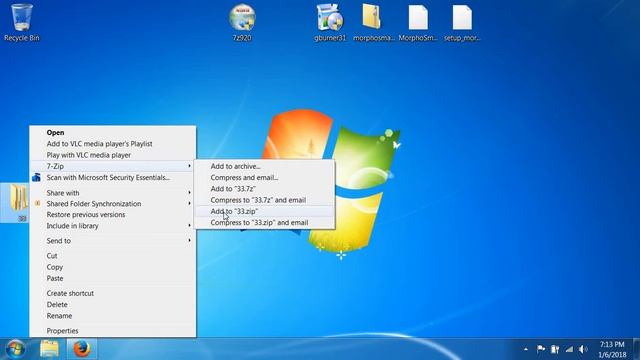Open the clock showing 7:13 PM
Image resolution: width=640 pixels, height=360 pixels.
pos(612,349)
